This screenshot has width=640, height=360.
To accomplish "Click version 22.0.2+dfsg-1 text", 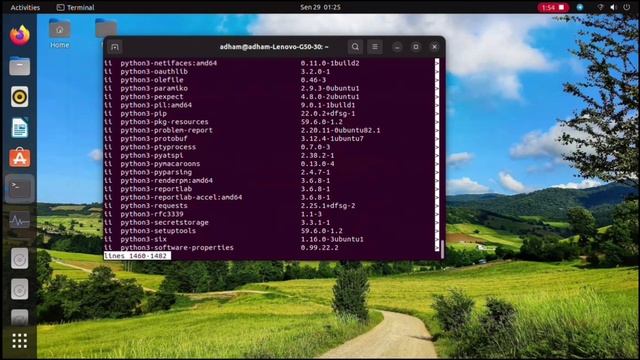I will (328, 113).
